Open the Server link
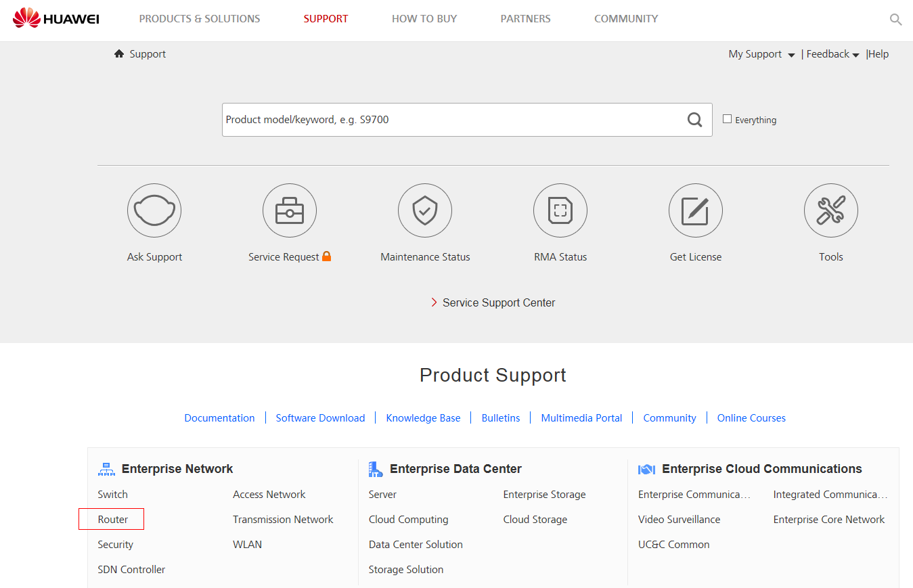 [382, 495]
